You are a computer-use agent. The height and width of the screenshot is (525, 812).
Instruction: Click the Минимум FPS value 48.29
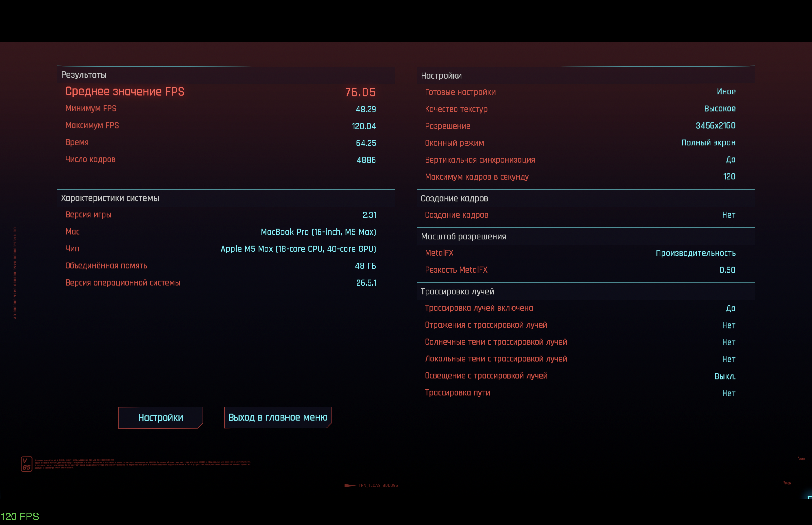pyautogui.click(x=366, y=109)
